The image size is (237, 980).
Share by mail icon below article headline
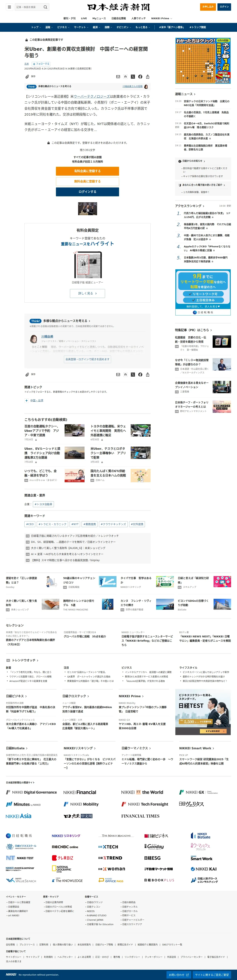[x=118, y=76]
